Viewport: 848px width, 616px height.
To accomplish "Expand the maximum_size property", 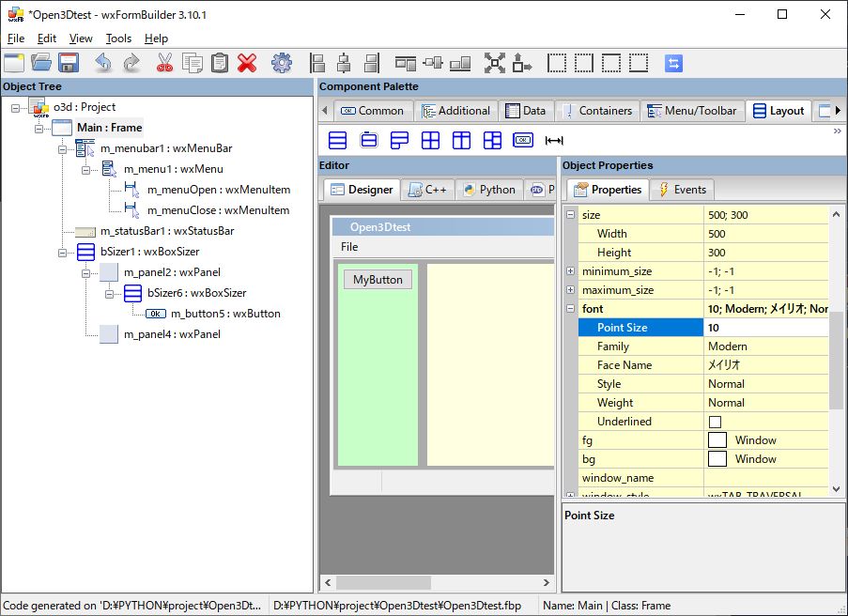I will (x=571, y=290).
